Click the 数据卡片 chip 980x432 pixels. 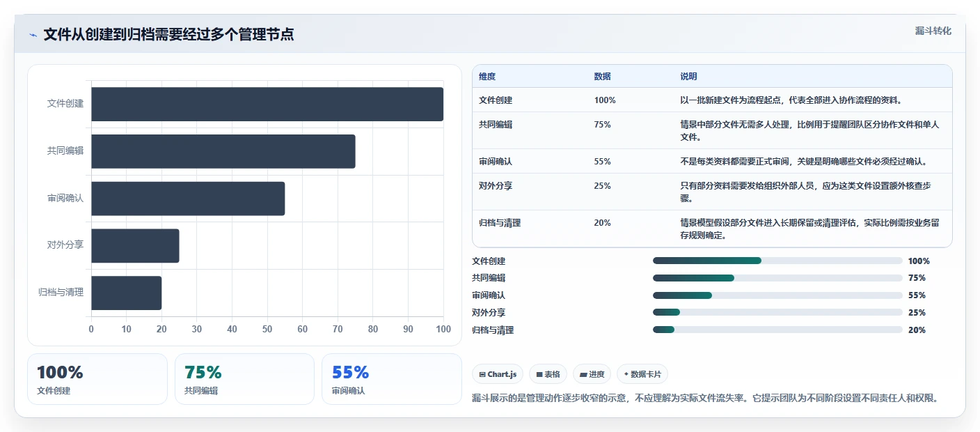pos(642,374)
